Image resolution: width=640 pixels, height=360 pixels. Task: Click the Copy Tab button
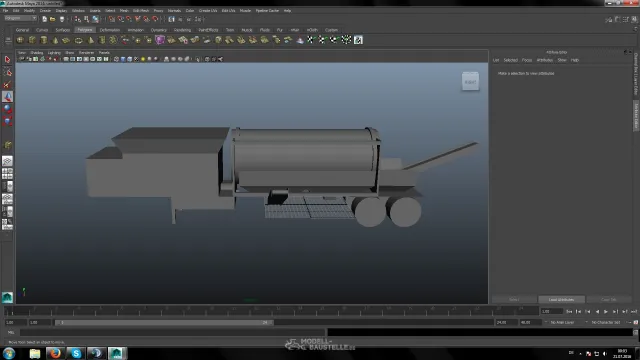point(609,300)
